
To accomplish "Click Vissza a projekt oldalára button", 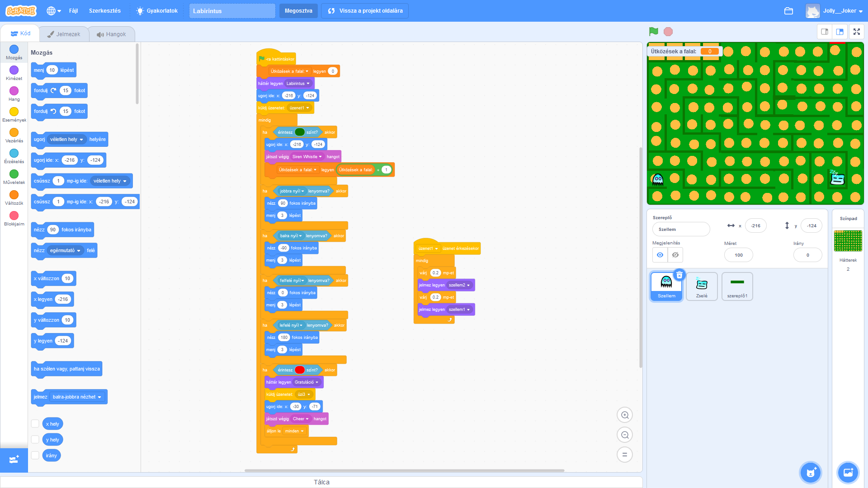I will click(365, 11).
